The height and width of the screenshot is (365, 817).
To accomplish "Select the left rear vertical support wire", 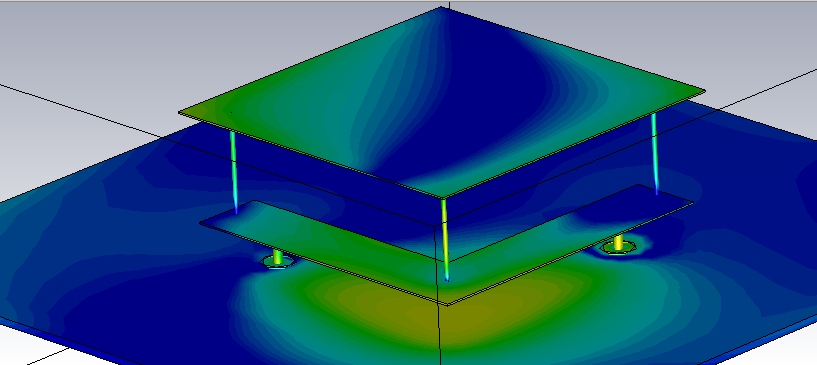I will (233, 172).
